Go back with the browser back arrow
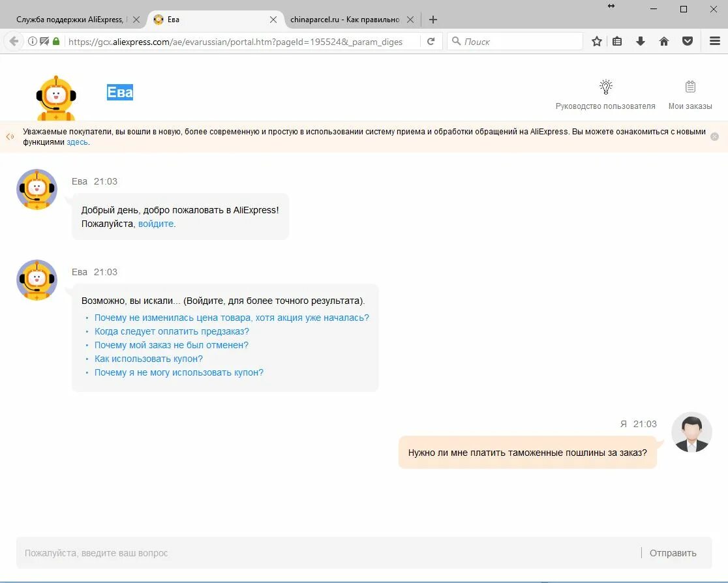The image size is (728, 583). click(x=14, y=41)
